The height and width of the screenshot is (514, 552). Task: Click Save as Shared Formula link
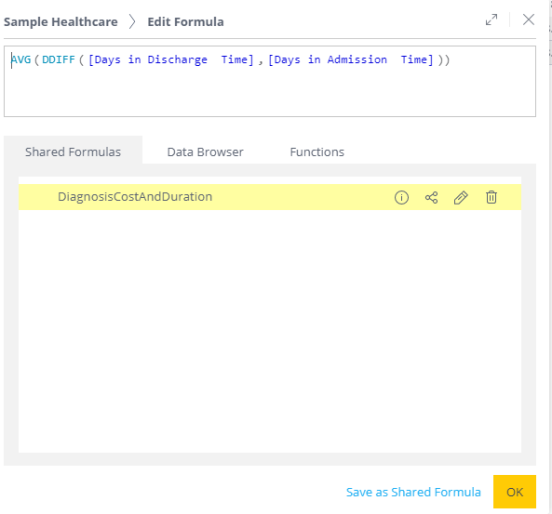413,492
